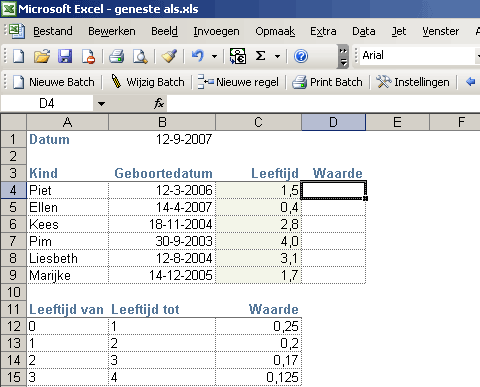Open Help with the blue question mark icon

301,56
